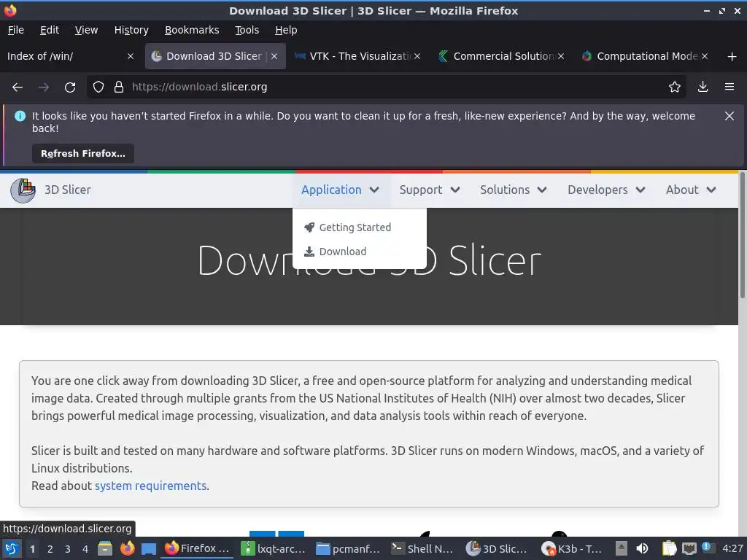The width and height of the screenshot is (747, 560).
Task: Open the tracking protection shield icon
Action: [x=98, y=87]
